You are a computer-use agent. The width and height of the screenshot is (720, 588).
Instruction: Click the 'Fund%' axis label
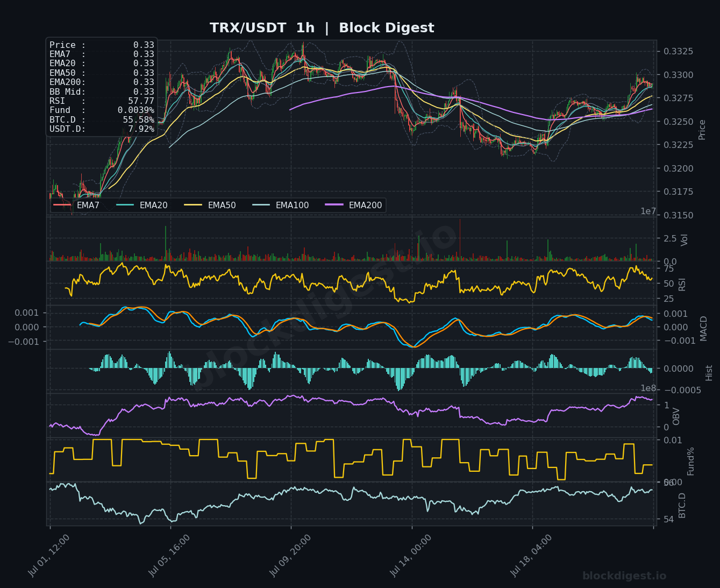[x=691, y=461]
